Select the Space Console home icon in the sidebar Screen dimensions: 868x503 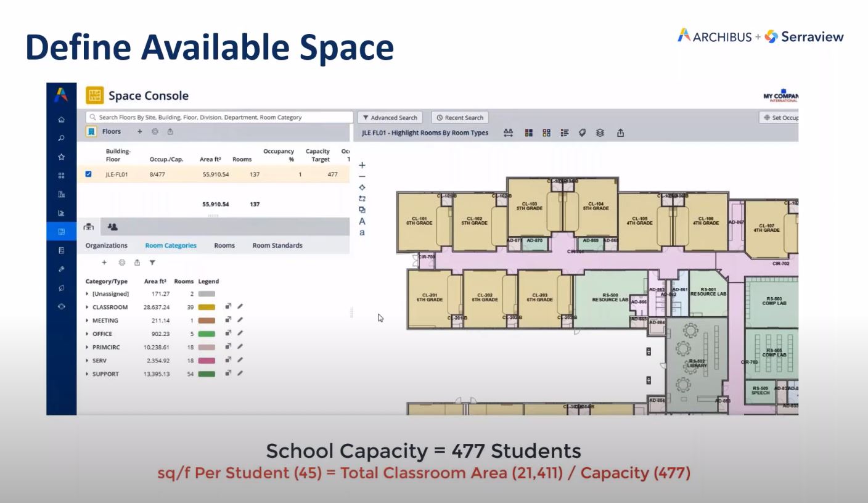(x=61, y=119)
